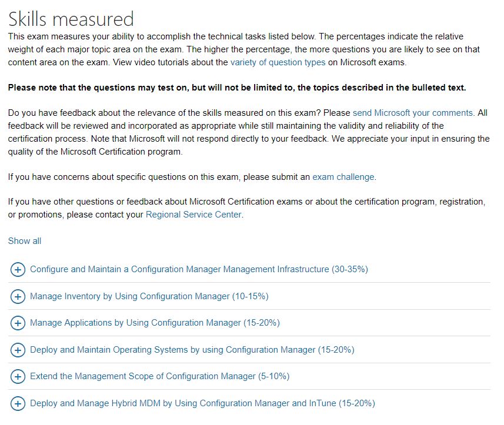Open the variety of question types link
Image resolution: width=504 pixels, height=425 pixels.
tap(278, 62)
